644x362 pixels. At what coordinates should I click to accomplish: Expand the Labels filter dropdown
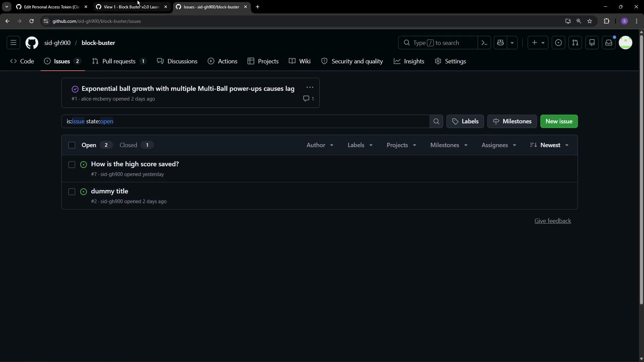click(360, 145)
